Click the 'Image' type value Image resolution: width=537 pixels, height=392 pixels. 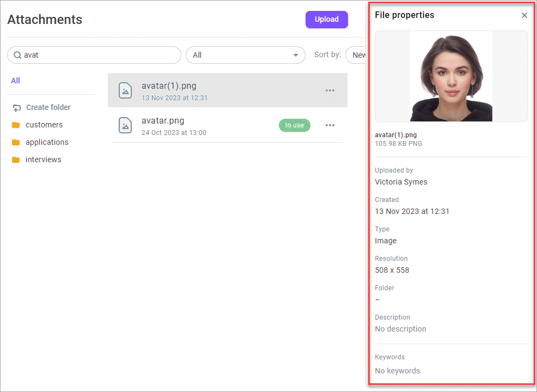(386, 241)
